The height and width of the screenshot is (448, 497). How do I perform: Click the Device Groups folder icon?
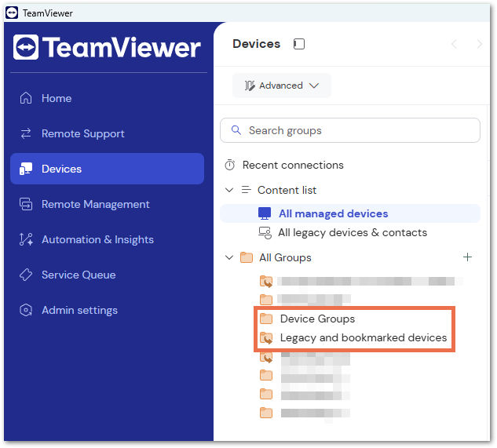[x=266, y=319]
